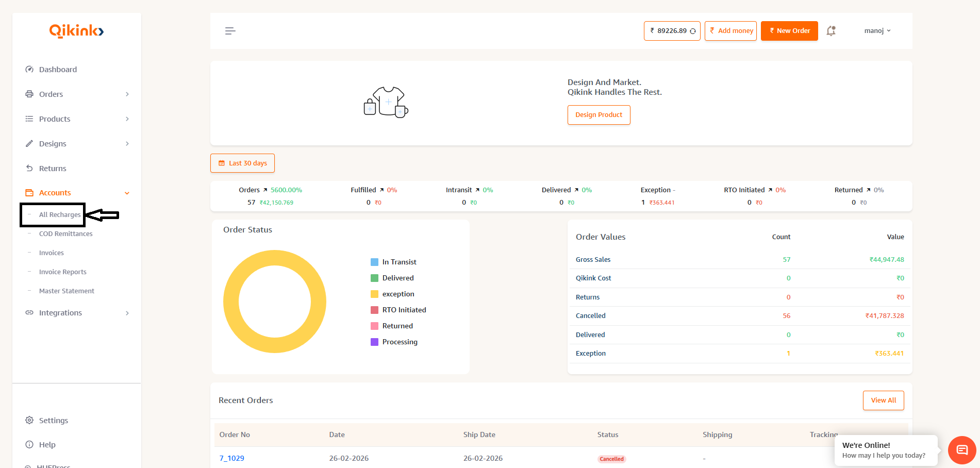Expand the Orders sidebar chevron
Viewport: 980px width, 468px height.
pos(127,94)
